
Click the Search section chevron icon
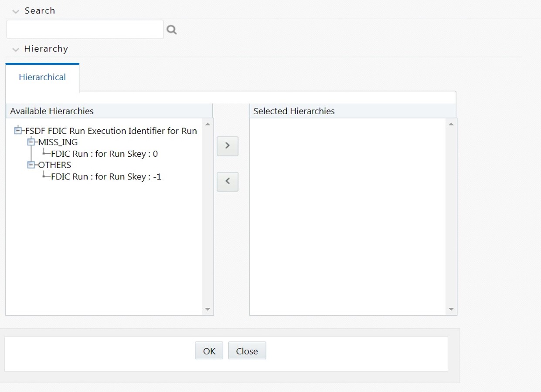pyautogui.click(x=16, y=10)
